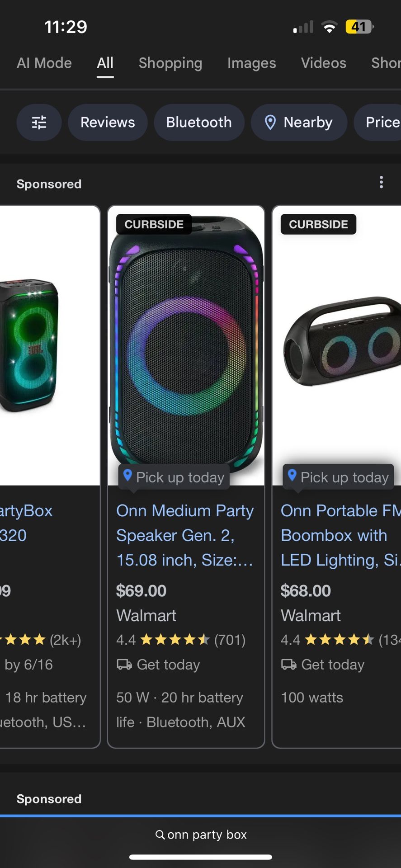Image resolution: width=401 pixels, height=868 pixels.
Task: Tap the Wi-Fi icon in status bar
Action: tap(330, 27)
